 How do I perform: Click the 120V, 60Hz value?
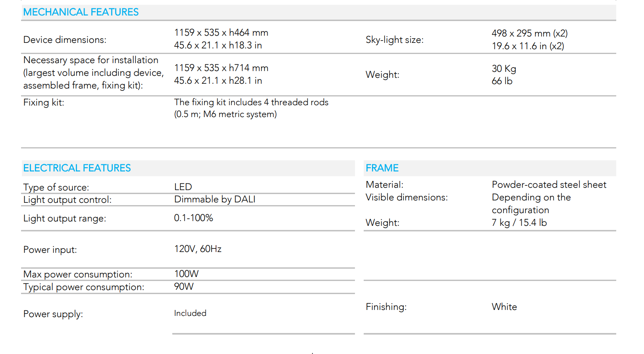(198, 249)
